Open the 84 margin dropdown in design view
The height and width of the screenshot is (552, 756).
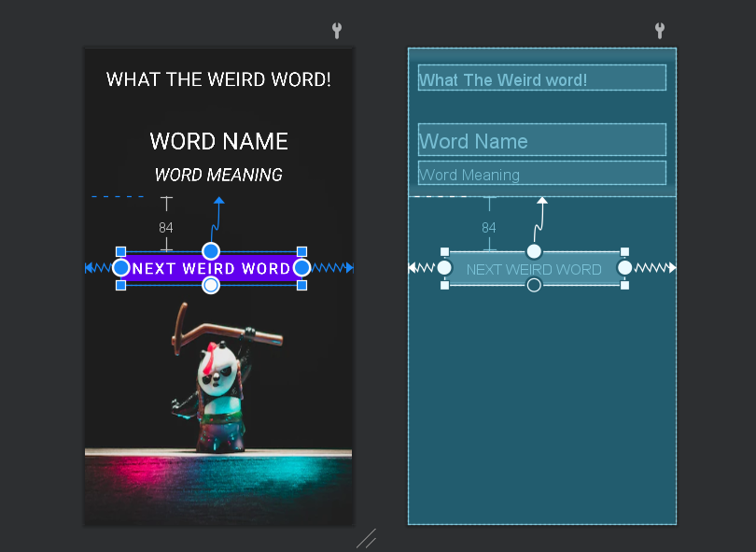click(166, 227)
